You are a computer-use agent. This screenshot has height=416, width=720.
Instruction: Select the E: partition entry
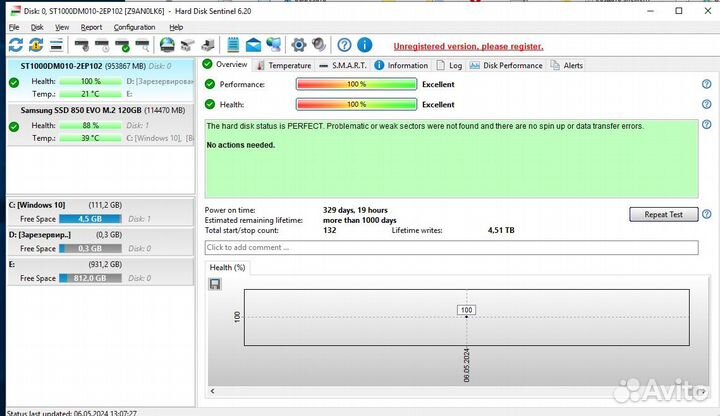[101, 271]
